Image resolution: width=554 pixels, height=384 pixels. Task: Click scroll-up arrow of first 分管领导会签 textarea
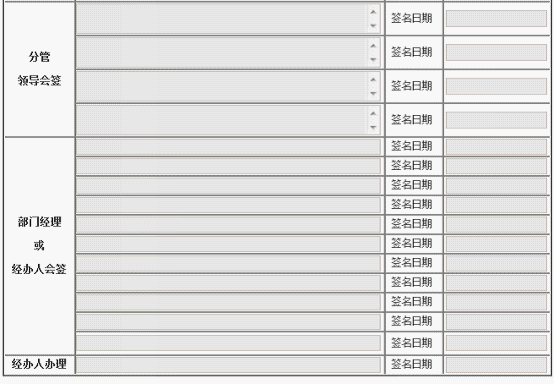[x=373, y=12]
